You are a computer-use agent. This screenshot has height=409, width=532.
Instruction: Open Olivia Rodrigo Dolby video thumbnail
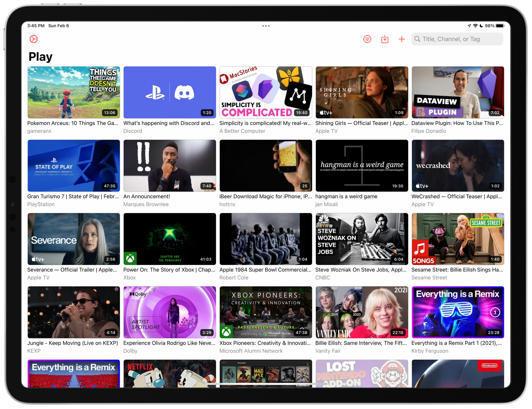(x=170, y=312)
